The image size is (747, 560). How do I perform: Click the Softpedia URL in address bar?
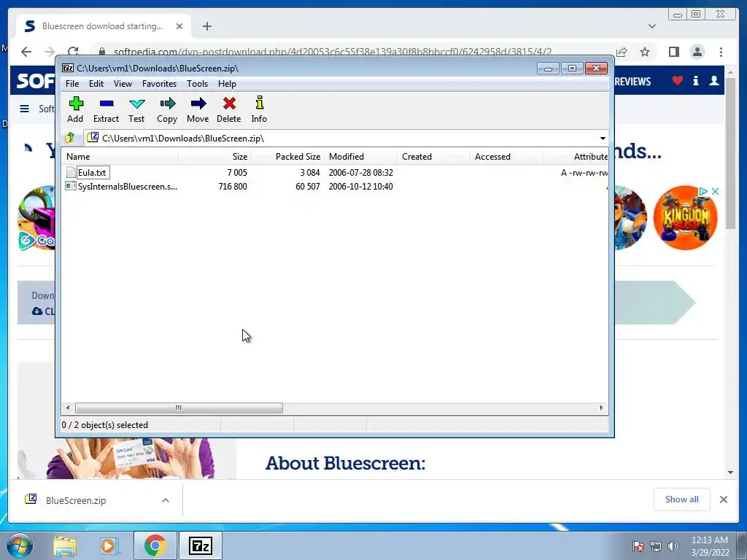(333, 52)
